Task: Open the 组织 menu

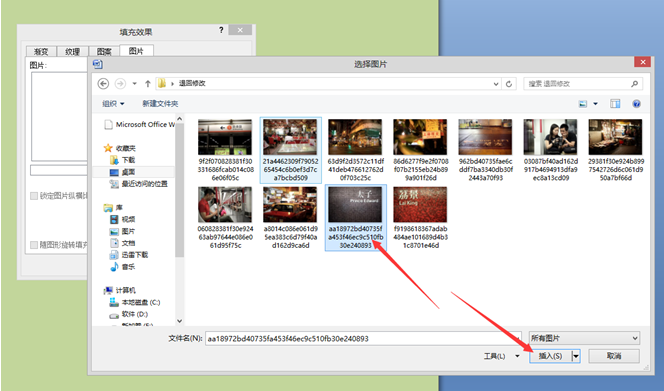Action: tap(113, 103)
